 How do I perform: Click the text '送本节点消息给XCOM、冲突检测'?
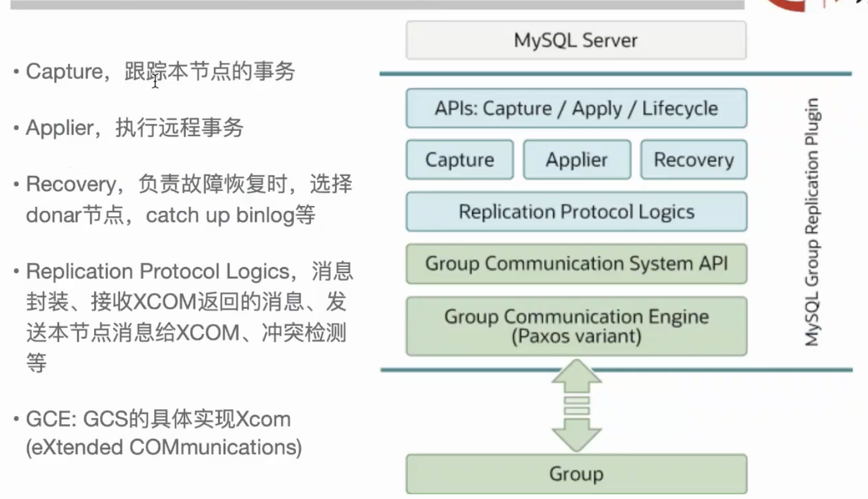click(186, 333)
